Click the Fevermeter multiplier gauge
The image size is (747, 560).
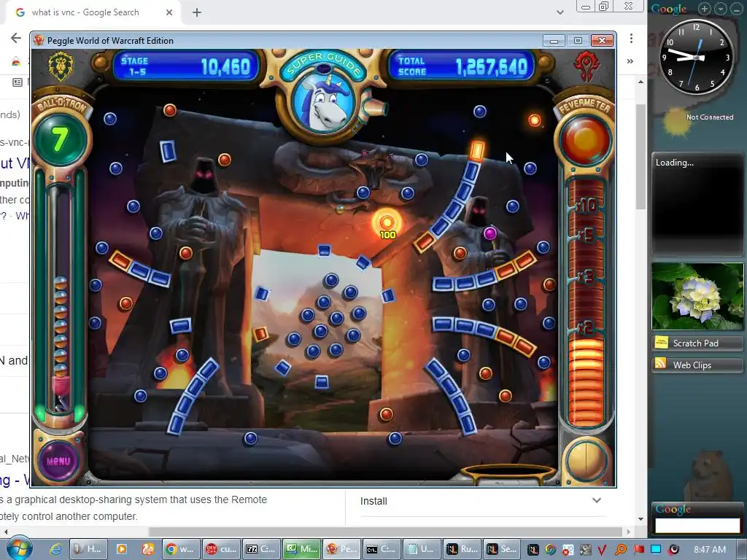[x=586, y=302]
